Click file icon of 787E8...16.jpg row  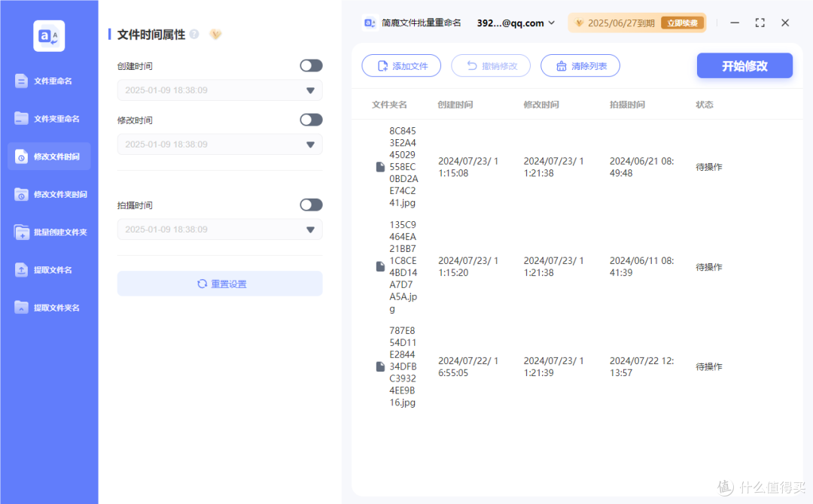(380, 366)
